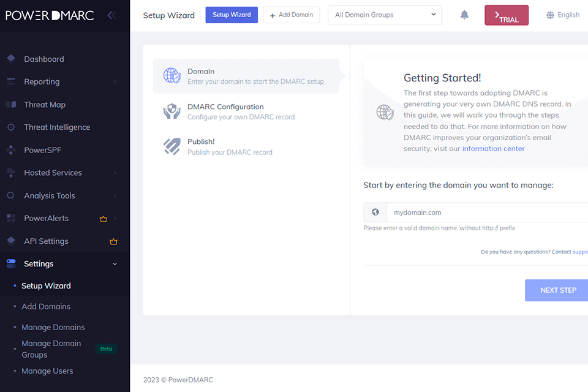Click the red TRIAL button
Image resolution: width=588 pixels, height=392 pixels.
pos(507,15)
